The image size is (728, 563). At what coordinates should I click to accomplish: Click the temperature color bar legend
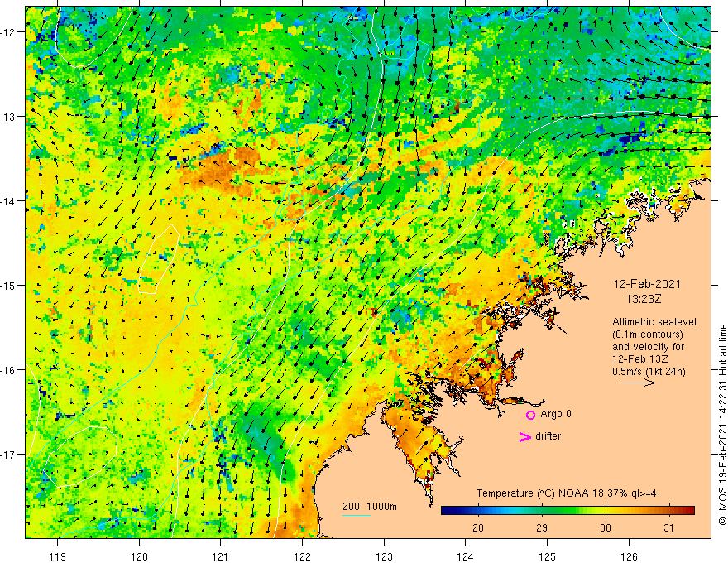[568, 511]
